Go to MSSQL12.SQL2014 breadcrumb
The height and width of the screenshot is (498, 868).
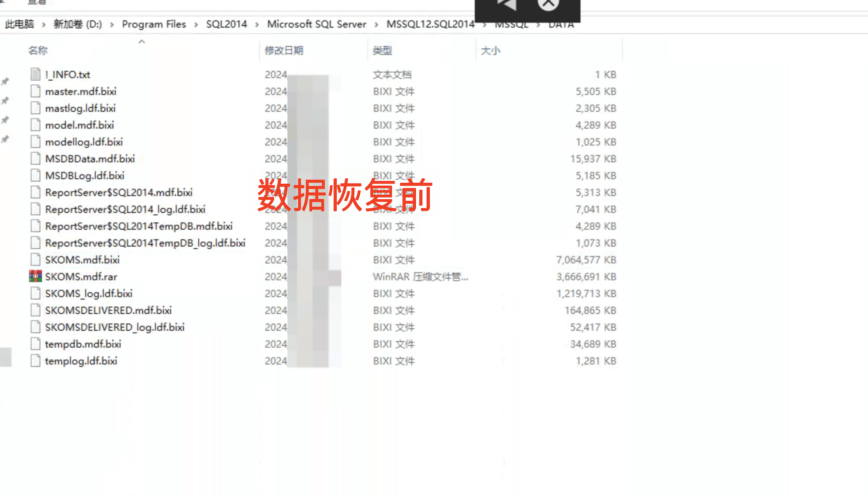point(430,24)
